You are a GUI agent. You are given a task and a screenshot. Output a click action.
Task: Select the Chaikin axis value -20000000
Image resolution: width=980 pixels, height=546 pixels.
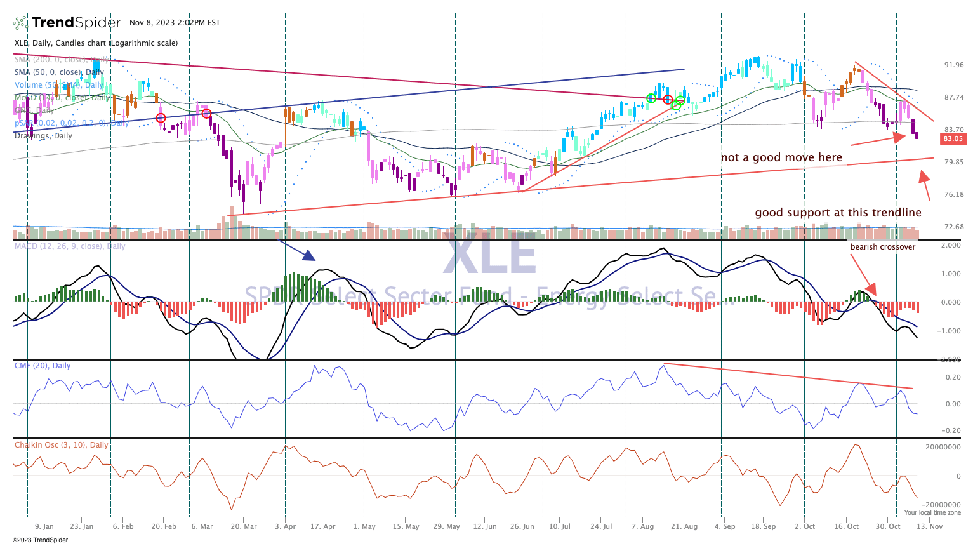[941, 505]
